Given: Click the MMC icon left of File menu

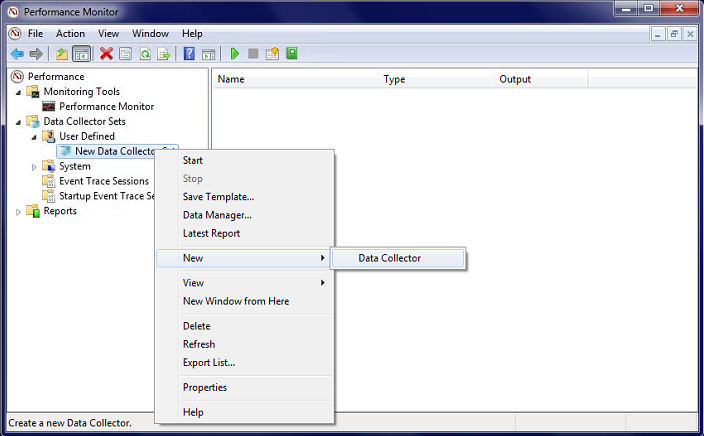Looking at the screenshot, I should (15, 34).
